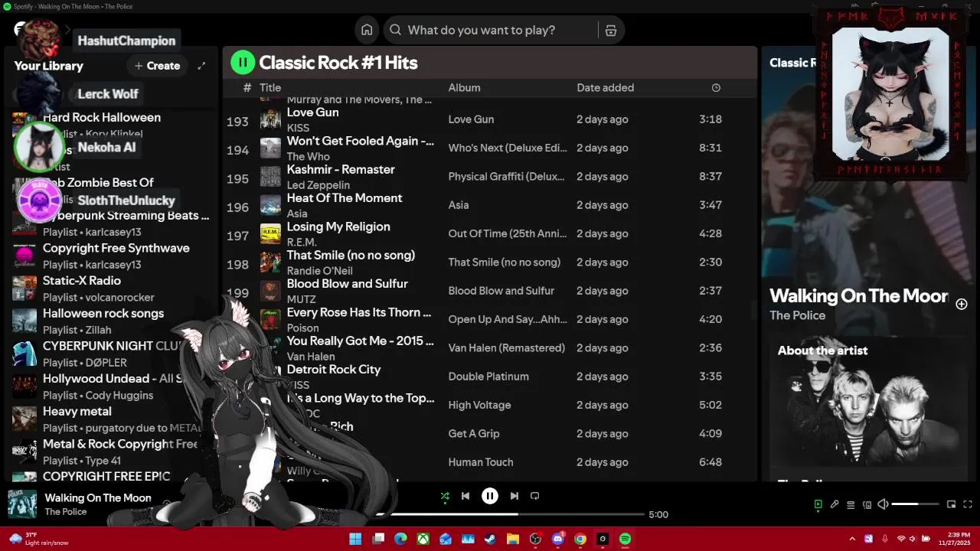Open Van Halen (Remastered) album link

click(x=506, y=348)
